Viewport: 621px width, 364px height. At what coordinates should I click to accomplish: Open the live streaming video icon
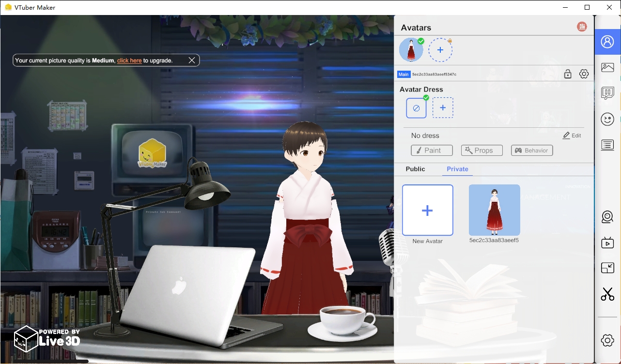(607, 243)
